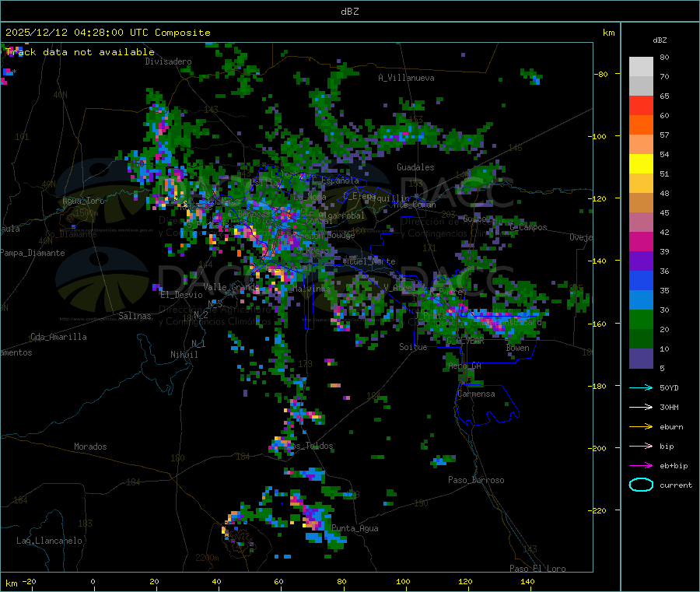Click the 'G_Campos' map label
Viewport: 700px width, 592px height.
529,227
